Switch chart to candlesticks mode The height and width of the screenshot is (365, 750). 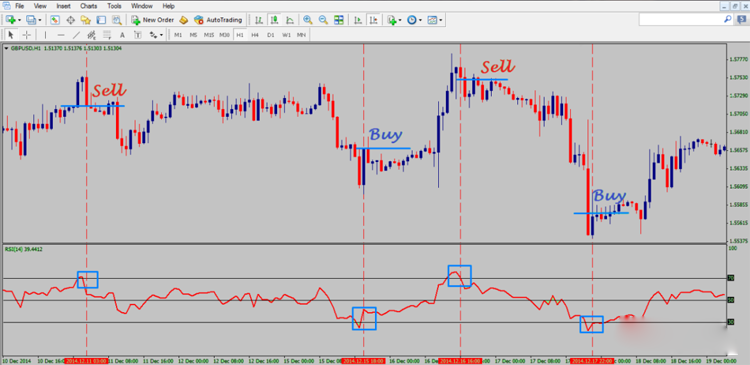click(x=274, y=20)
